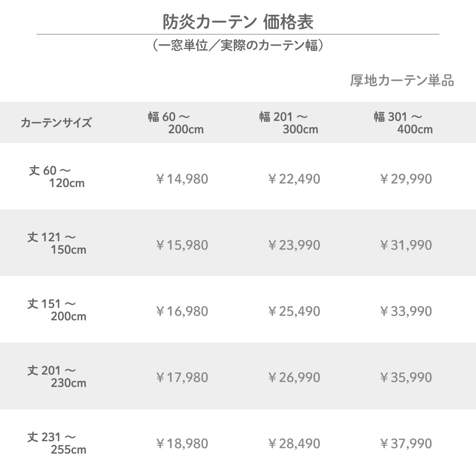Click the ¥14,980 price cell
This screenshot has height=476, width=476.
[x=182, y=179]
